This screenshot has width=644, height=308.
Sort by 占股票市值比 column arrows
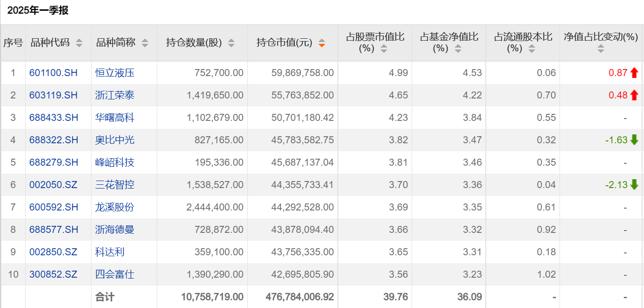click(x=384, y=49)
